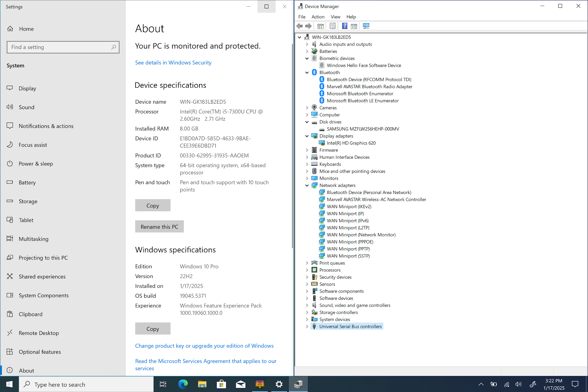Expand the Batteries category

coord(307,51)
